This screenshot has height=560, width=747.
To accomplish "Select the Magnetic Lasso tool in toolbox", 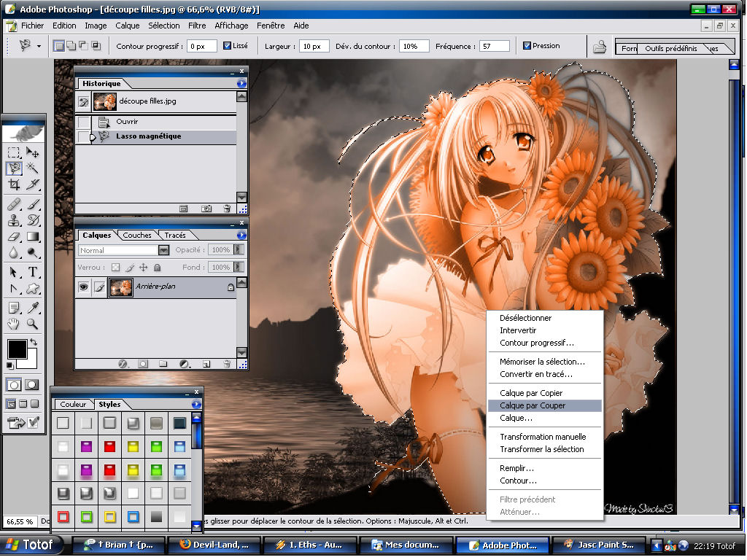I will click(x=14, y=168).
